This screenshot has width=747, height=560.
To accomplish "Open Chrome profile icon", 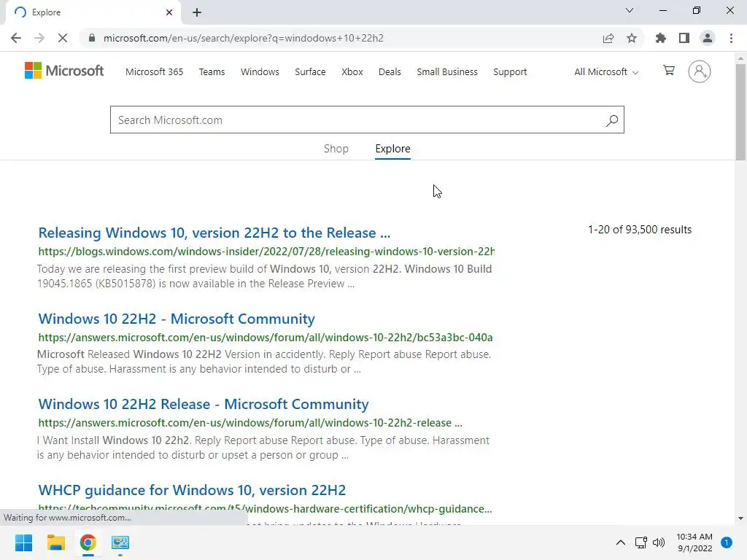I will pyautogui.click(x=708, y=38).
